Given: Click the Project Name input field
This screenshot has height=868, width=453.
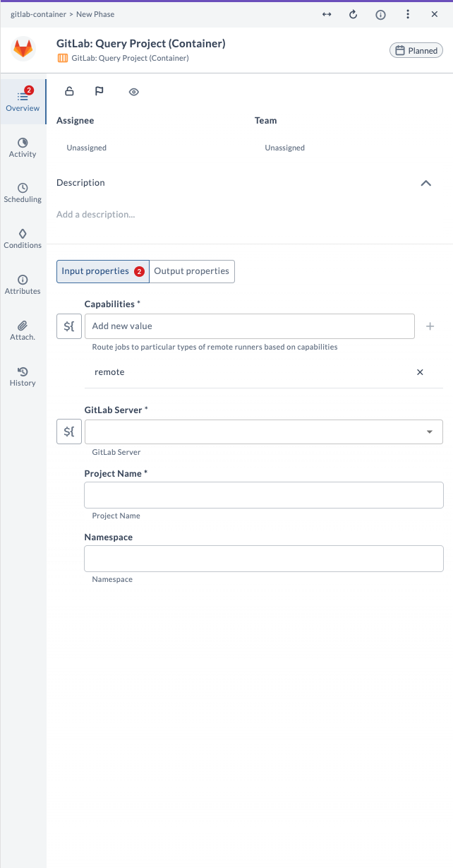Looking at the screenshot, I should point(264,495).
